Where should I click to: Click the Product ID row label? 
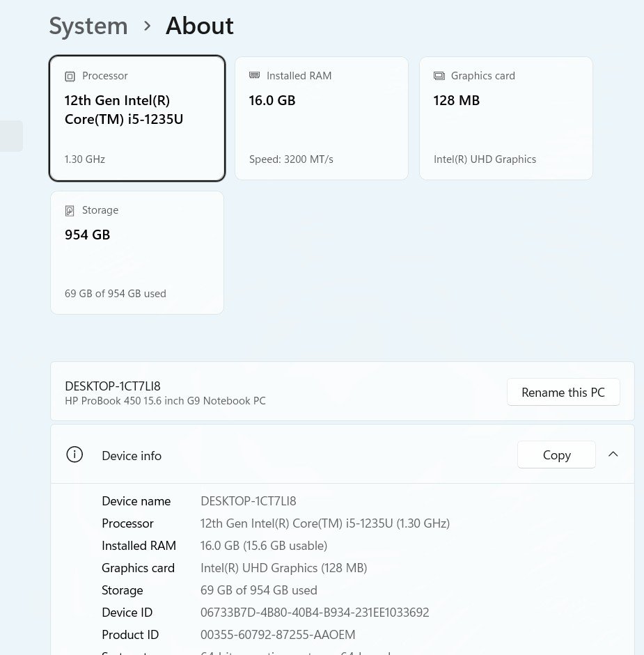point(130,635)
